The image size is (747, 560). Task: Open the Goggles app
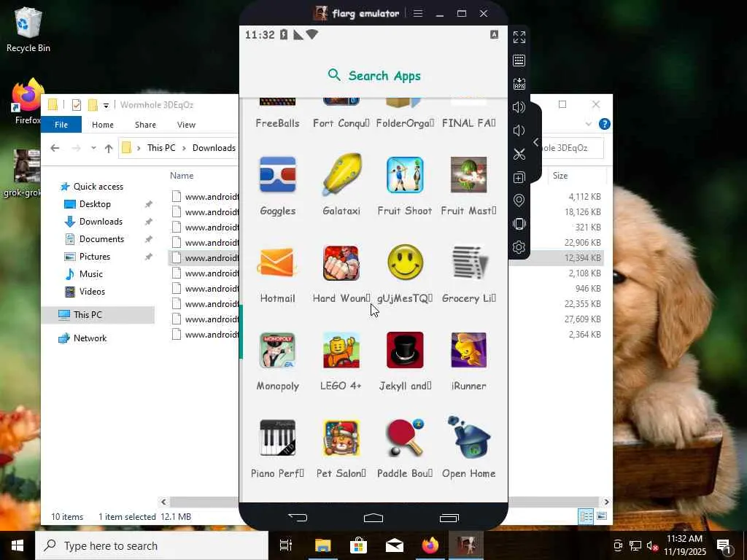(277, 175)
